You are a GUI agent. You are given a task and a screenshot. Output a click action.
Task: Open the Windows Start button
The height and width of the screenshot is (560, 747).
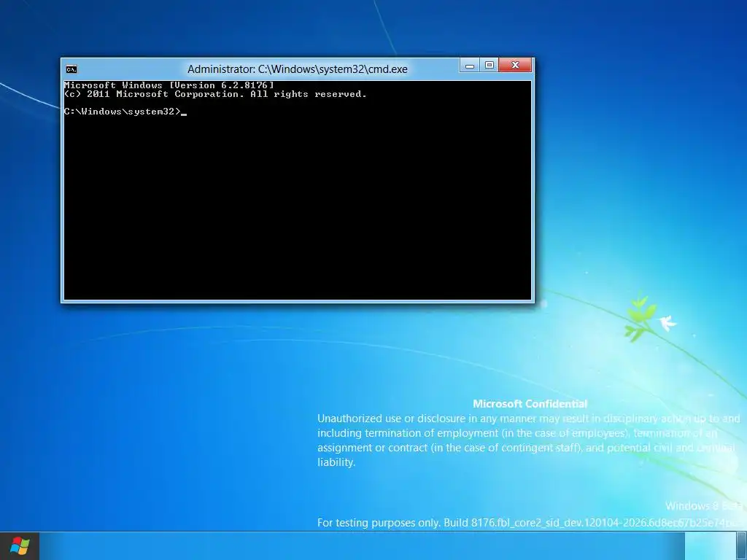tap(20, 545)
